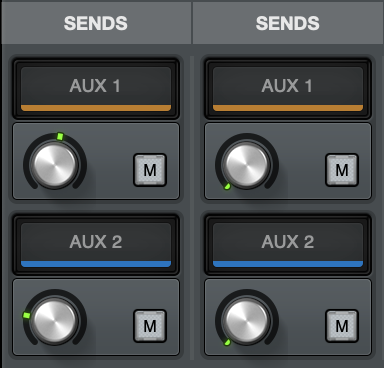384x368 pixels.
Task: Click green level marker on left AUX 2 knob
Action: coord(26,315)
